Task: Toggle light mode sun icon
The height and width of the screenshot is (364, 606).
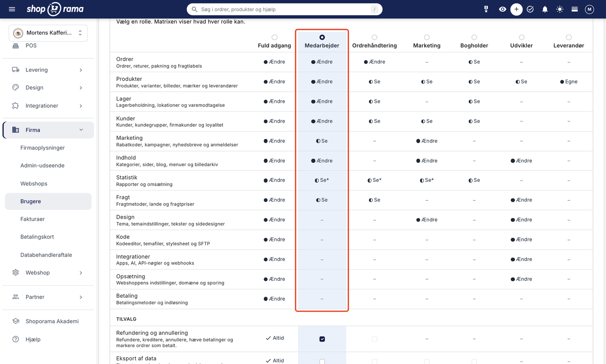Action: click(560, 9)
